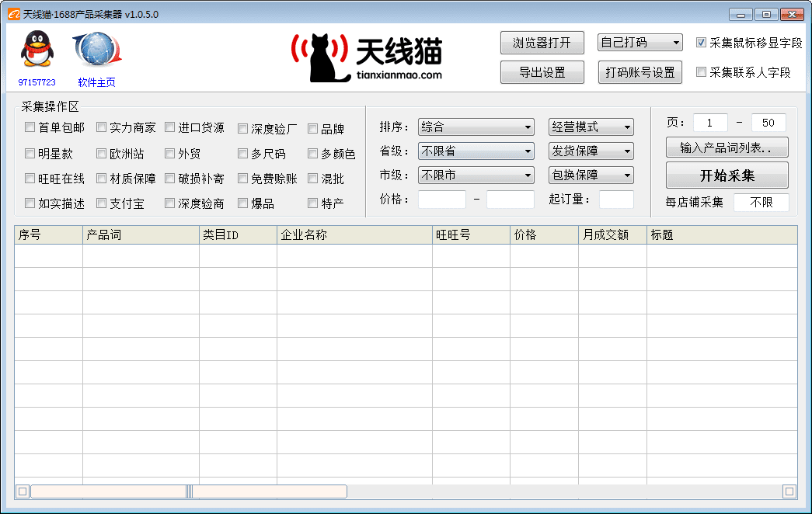Image resolution: width=812 pixels, height=514 pixels.
Task: Click the 起订量 input field
Action: (x=616, y=200)
